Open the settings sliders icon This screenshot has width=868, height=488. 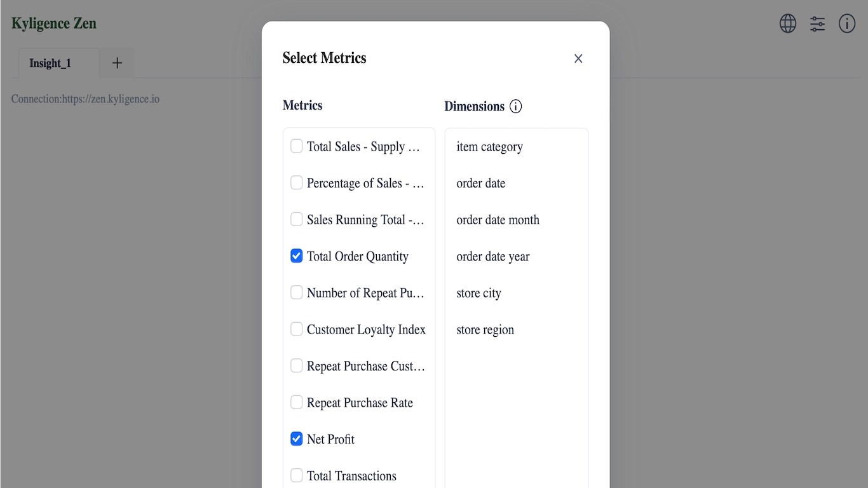[817, 24]
